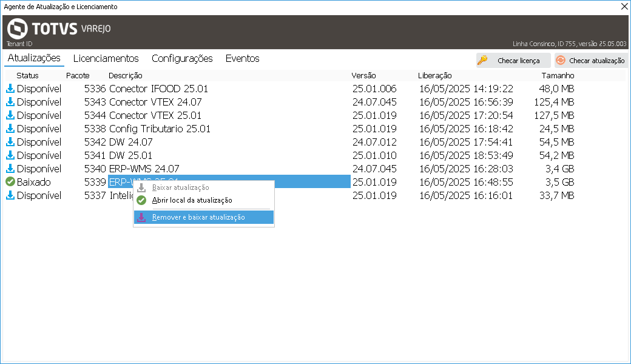Screen dimensions: 631x364
Task: Click size value 125,4 MB
Action: click(554, 102)
